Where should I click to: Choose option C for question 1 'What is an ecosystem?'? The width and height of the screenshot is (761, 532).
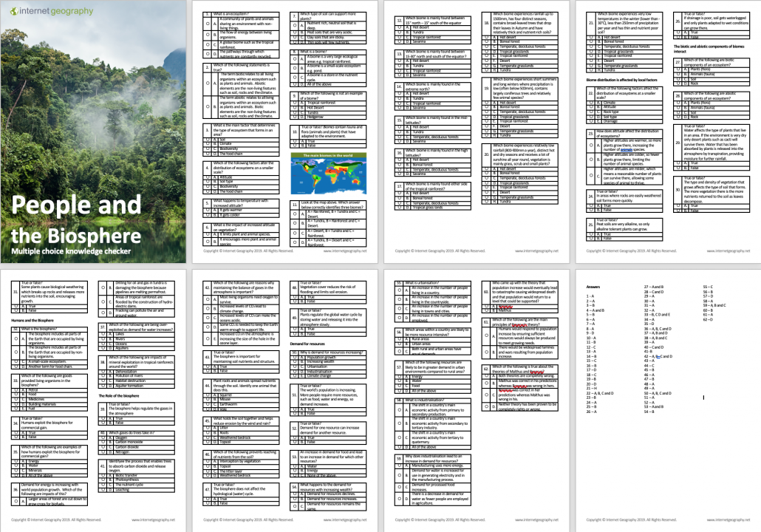[207, 44]
